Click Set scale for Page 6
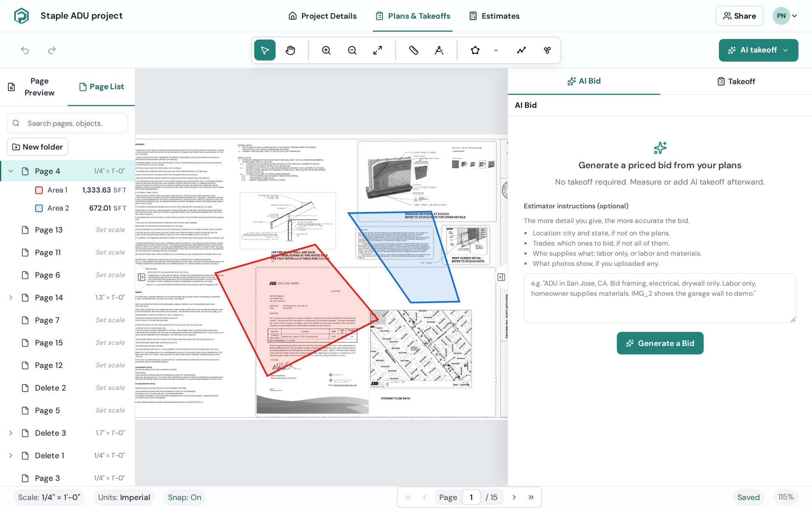Screen dimensions: 812x508 (110, 275)
